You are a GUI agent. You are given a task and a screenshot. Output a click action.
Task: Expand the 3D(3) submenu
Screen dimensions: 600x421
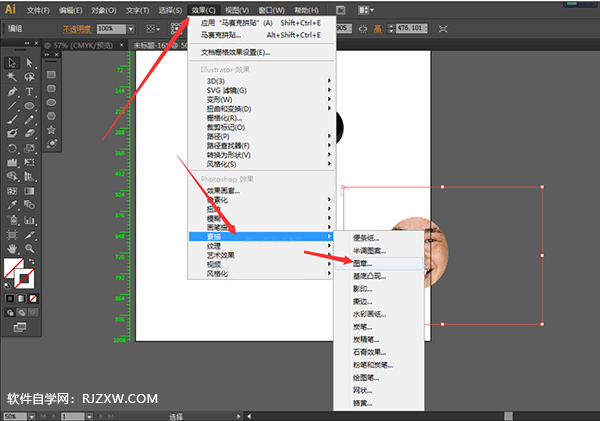[x=261, y=81]
